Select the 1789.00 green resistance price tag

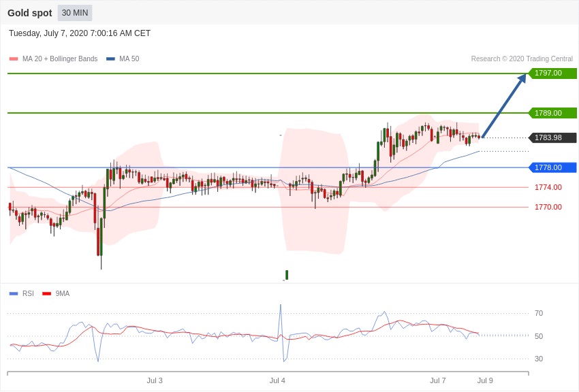(x=552, y=113)
